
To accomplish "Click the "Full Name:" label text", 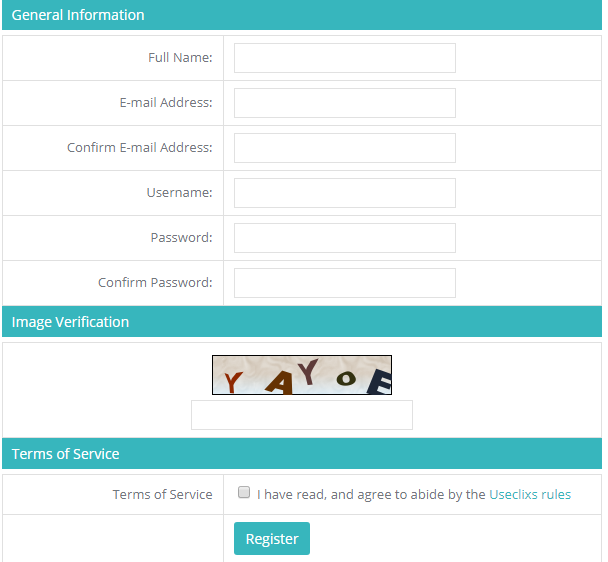I will pos(180,58).
